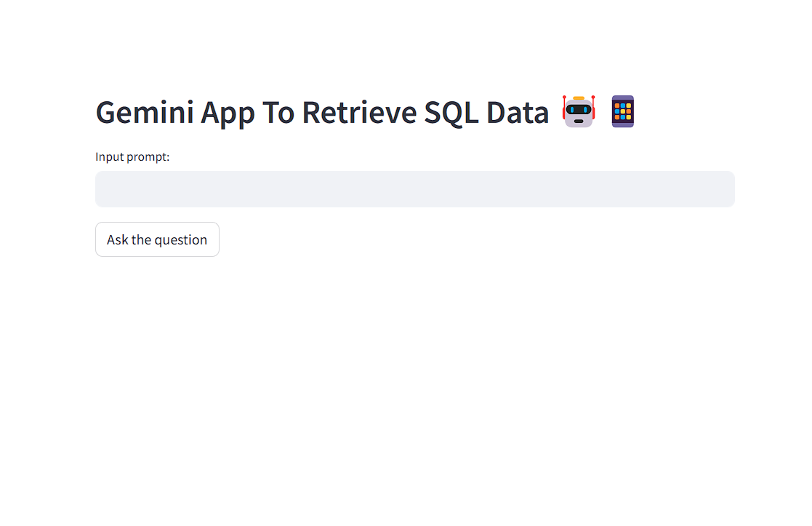Click the Gemini App To Retrieve SQL Data heading

322,112
